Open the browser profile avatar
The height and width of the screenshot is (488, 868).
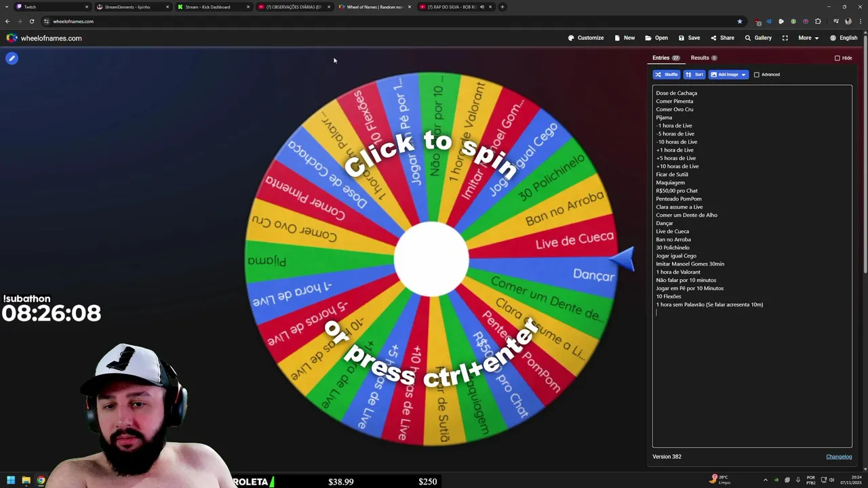click(848, 21)
